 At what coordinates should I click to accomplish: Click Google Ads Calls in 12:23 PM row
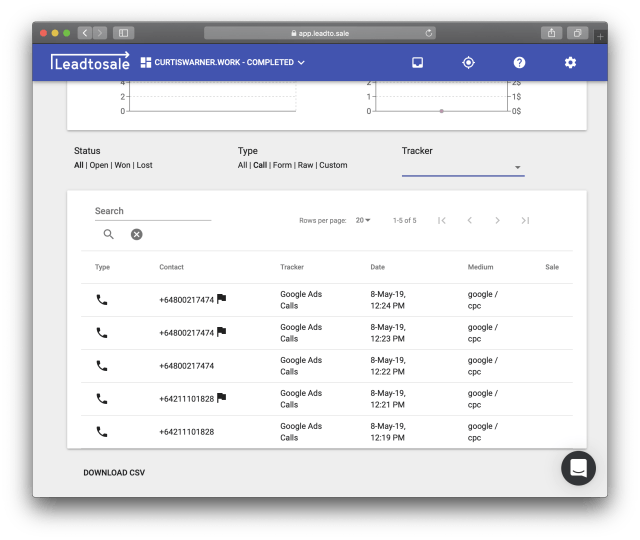tap(301, 333)
